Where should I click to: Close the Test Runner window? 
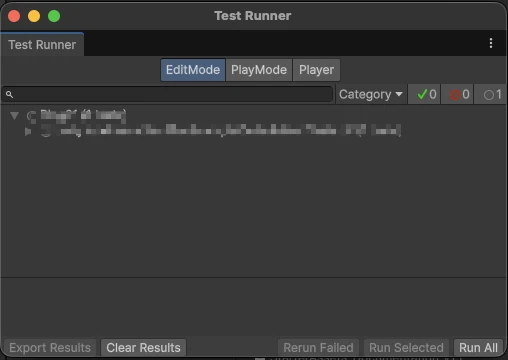pyautogui.click(x=14, y=16)
